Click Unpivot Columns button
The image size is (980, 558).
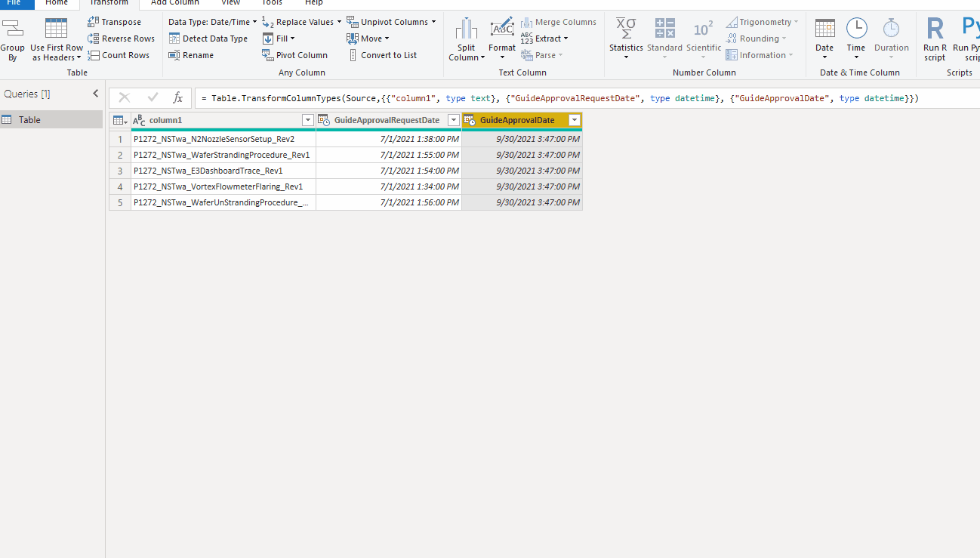click(392, 22)
